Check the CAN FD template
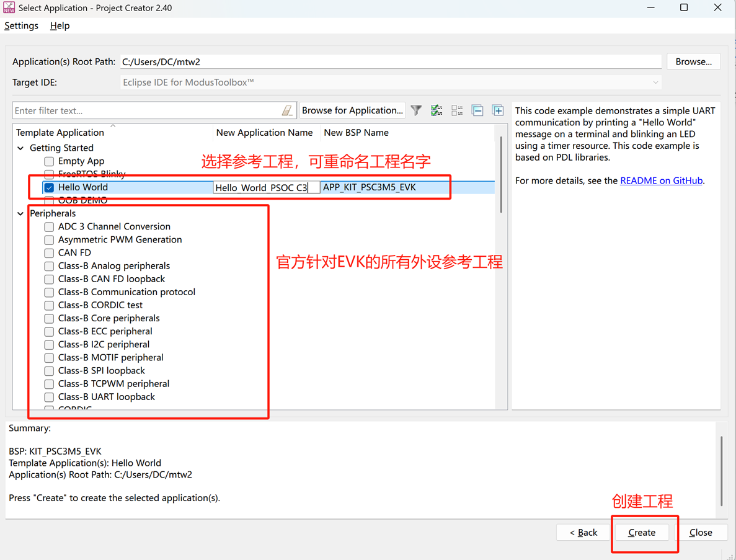Image resolution: width=736 pixels, height=560 pixels. 49,253
